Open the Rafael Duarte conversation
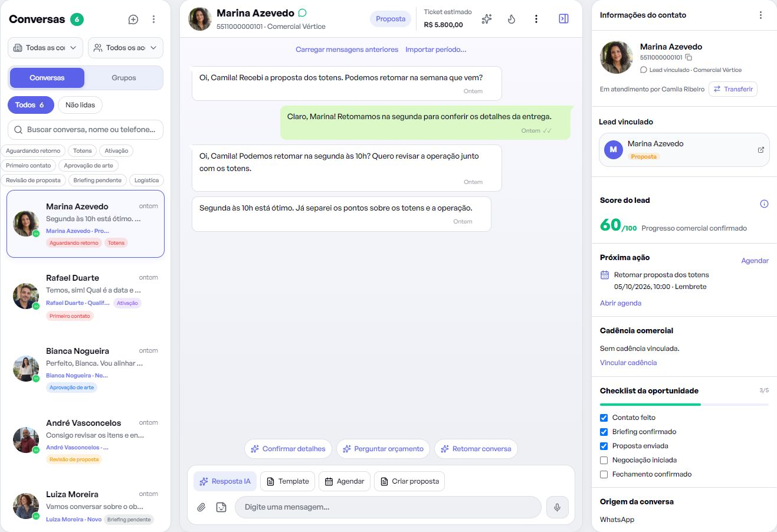The width and height of the screenshot is (777, 532). click(86, 297)
